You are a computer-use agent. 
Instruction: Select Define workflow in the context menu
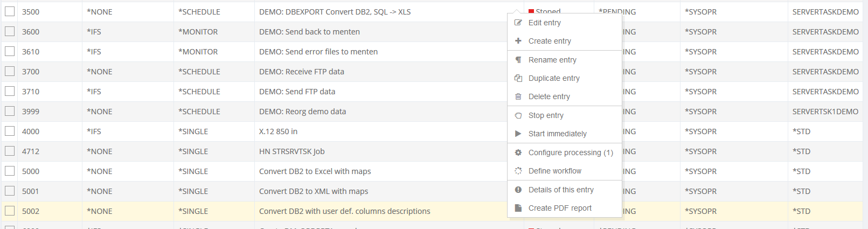[554, 171]
